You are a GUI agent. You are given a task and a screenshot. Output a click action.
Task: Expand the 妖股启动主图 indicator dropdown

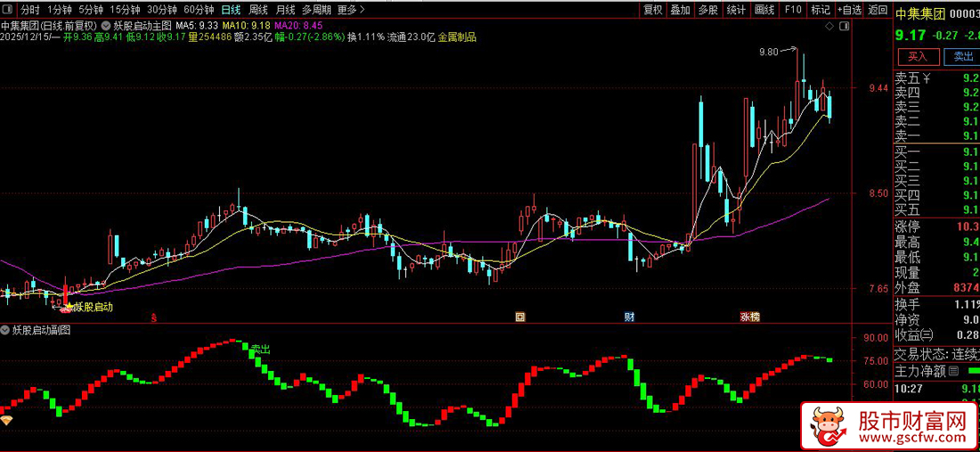(x=107, y=26)
